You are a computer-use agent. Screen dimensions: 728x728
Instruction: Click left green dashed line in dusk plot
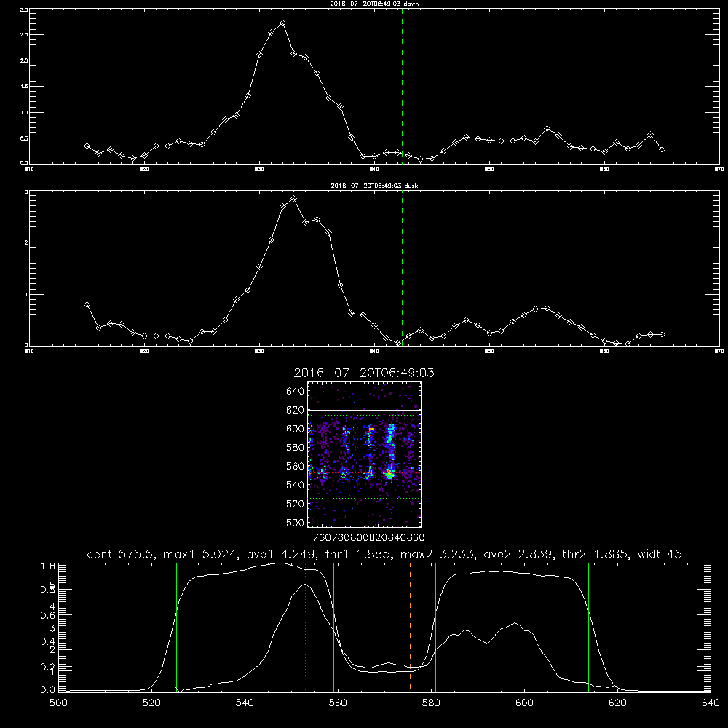(x=232, y=268)
